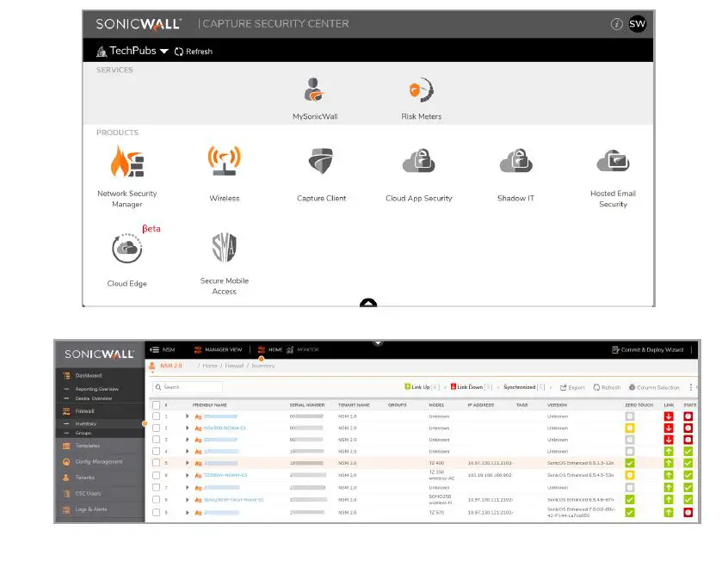The width and height of the screenshot is (728, 561).
Task: Click the red state alert icon in row 9
Action: click(x=688, y=513)
